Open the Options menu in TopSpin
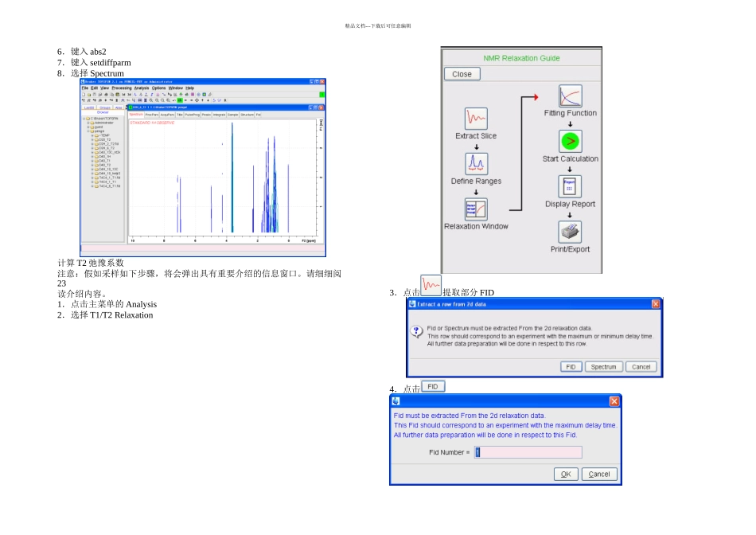 pyautogui.click(x=158, y=88)
